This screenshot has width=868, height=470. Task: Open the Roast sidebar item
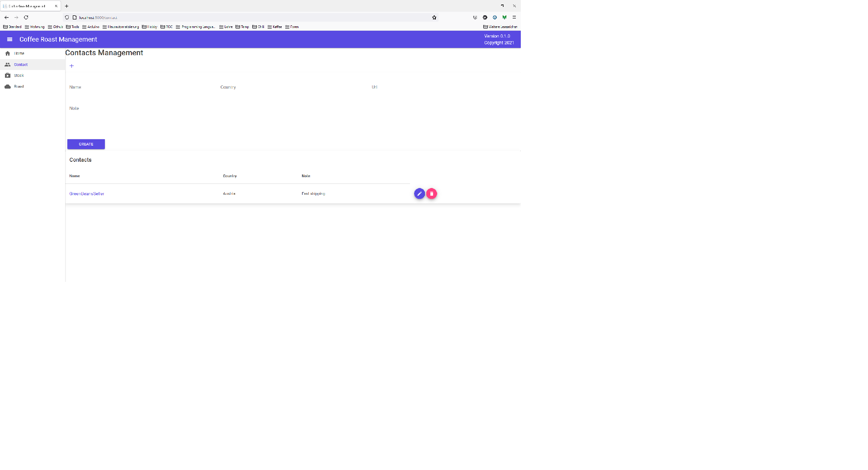click(33, 86)
